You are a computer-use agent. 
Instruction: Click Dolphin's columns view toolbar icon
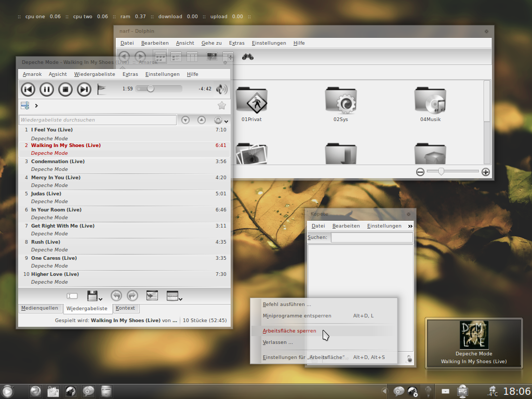192,57
